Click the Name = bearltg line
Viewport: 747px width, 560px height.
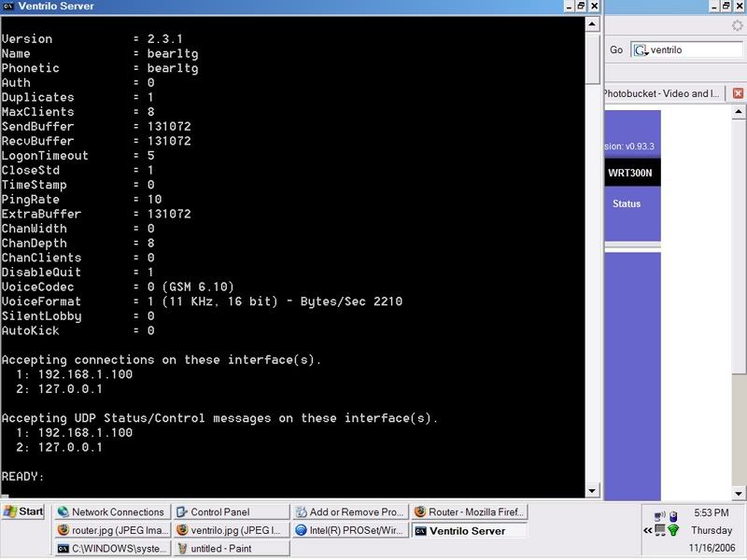pos(100,54)
